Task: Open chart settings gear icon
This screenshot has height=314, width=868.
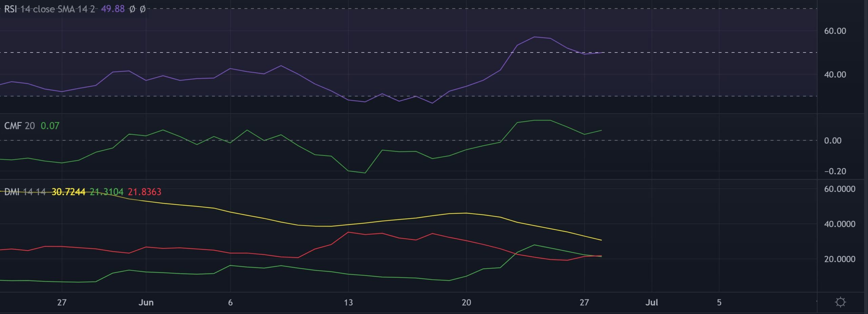Action: (x=840, y=302)
